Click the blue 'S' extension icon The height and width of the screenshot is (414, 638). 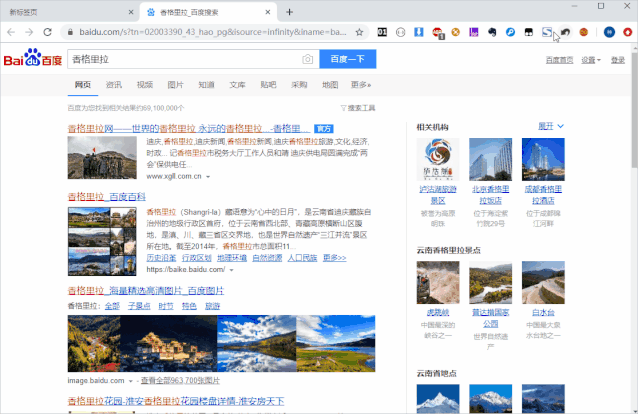[x=547, y=32]
